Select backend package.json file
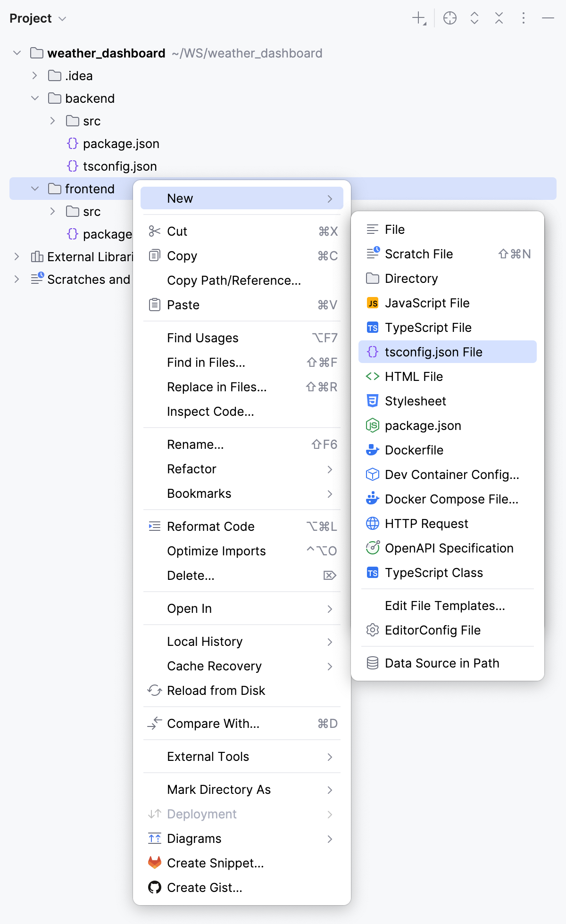The image size is (566, 924). click(x=113, y=143)
